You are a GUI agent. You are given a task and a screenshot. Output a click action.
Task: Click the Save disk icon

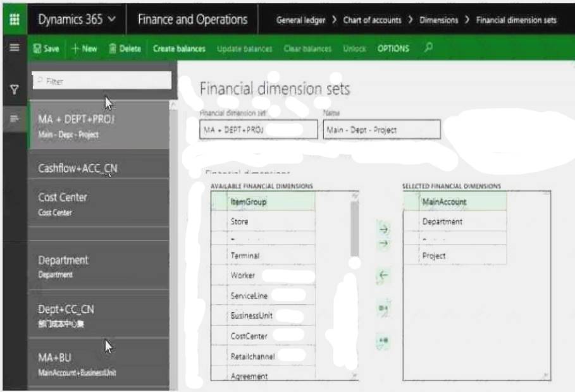(x=38, y=49)
